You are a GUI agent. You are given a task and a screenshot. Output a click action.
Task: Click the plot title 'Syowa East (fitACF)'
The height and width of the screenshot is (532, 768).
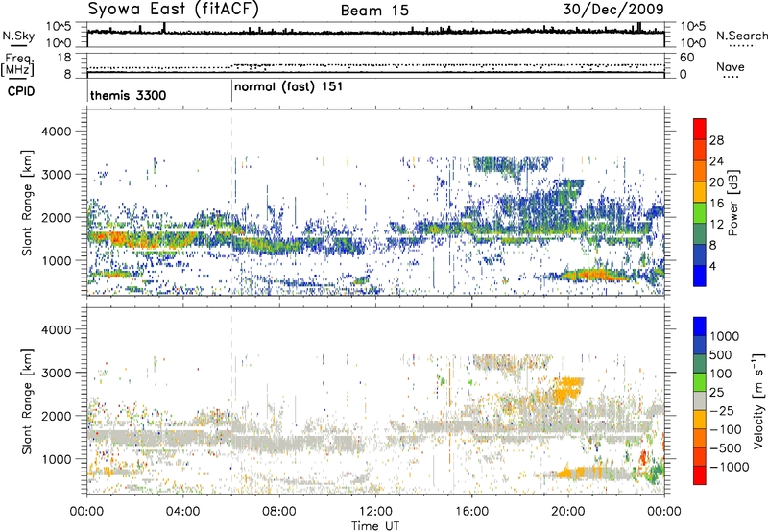174,9
